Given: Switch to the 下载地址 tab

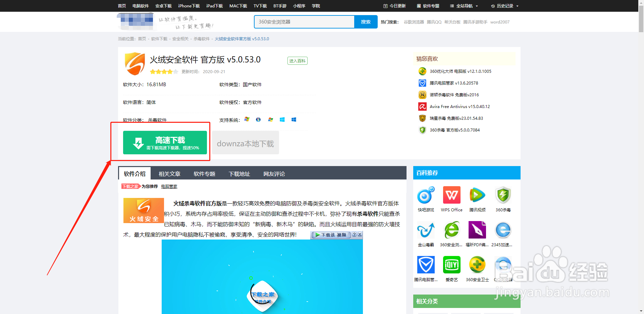Looking at the screenshot, I should pyautogui.click(x=239, y=174).
